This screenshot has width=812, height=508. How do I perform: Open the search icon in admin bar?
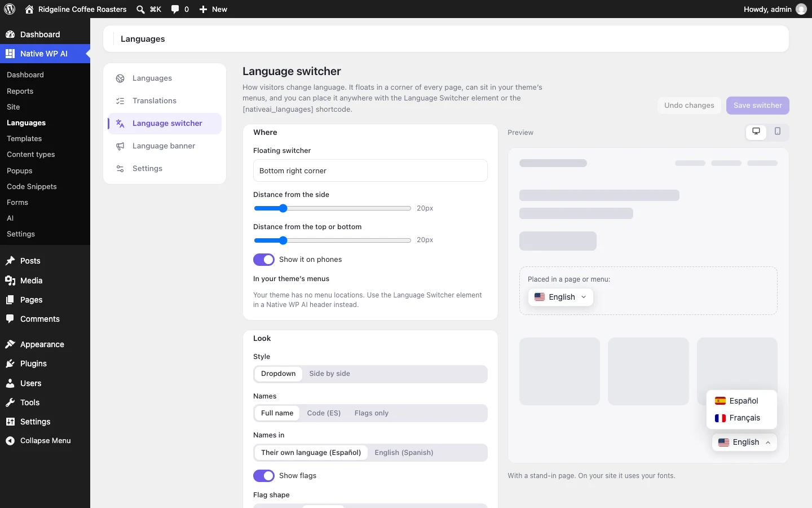click(140, 9)
